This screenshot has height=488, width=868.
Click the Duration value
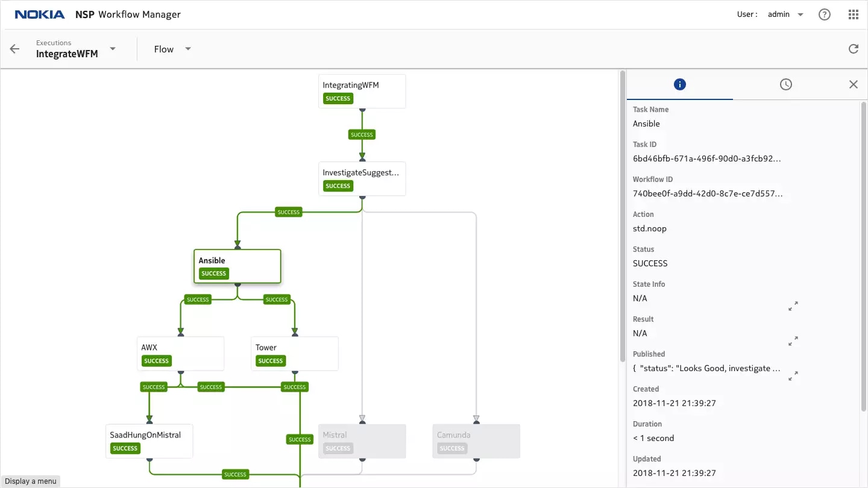point(653,438)
